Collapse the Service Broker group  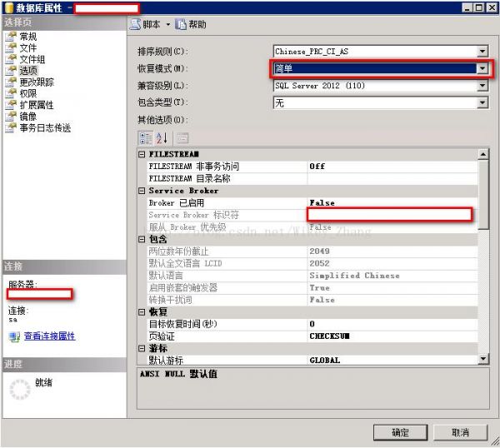pos(142,191)
